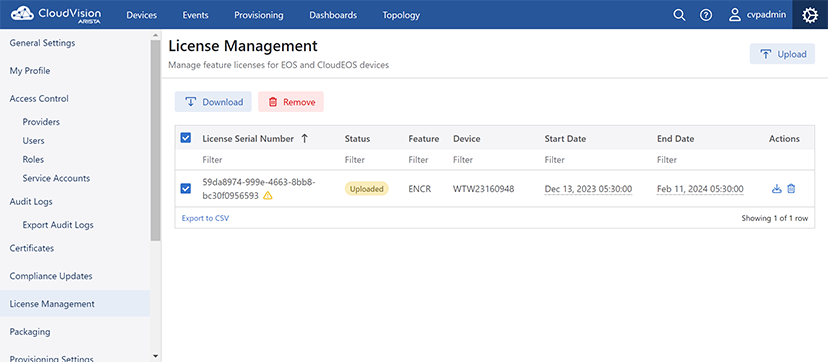Click the download icon in Actions column
The width and height of the screenshot is (828, 362).
coord(776,188)
